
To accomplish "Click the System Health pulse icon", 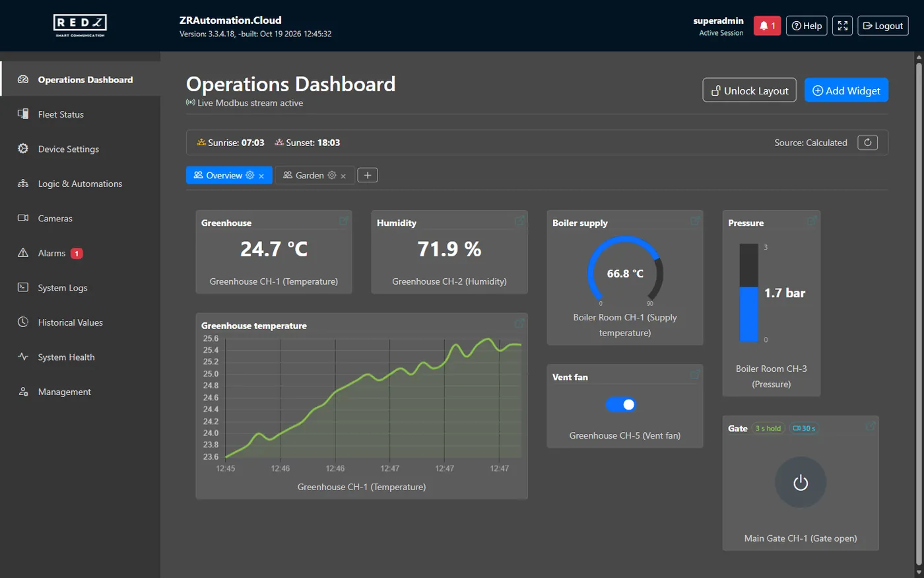I will pos(23,357).
